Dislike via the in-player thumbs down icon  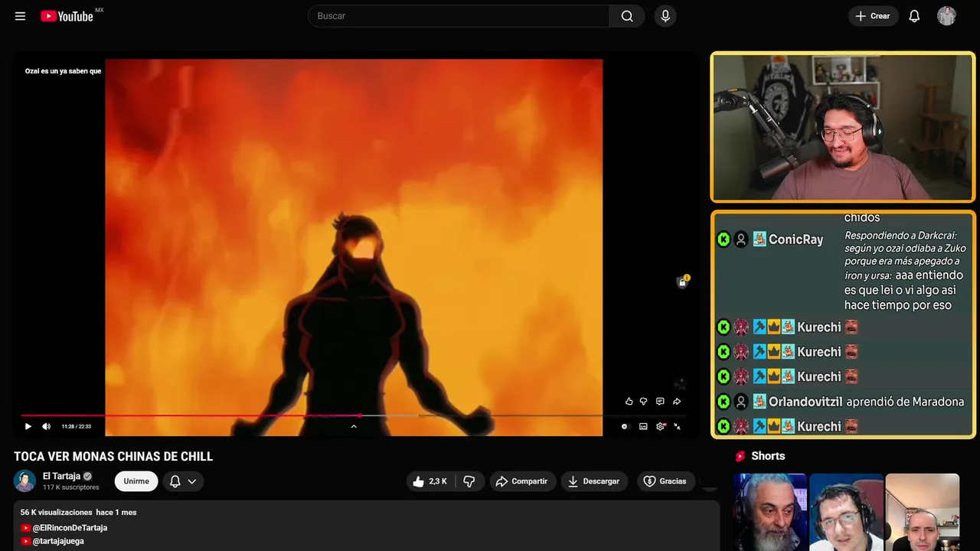(644, 401)
